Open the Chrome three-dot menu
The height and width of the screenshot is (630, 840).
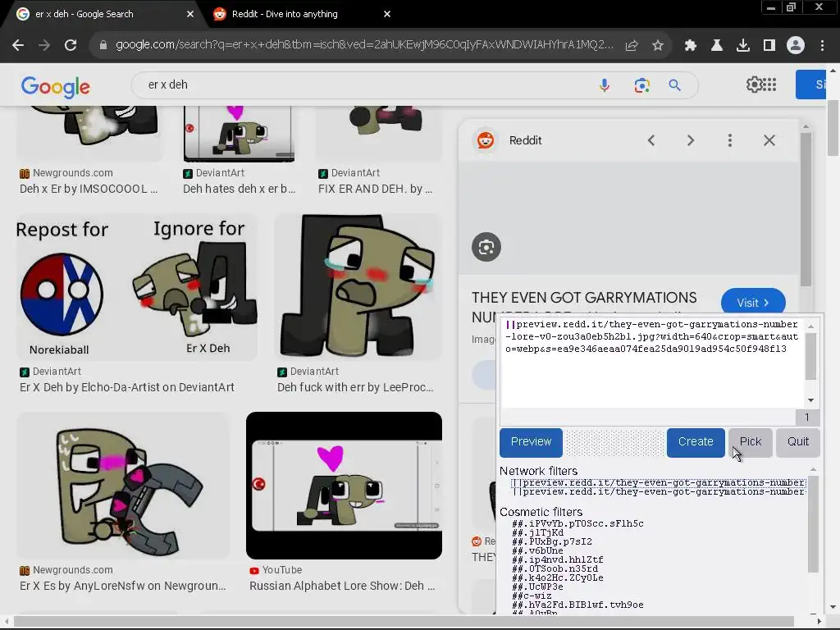coord(822,46)
